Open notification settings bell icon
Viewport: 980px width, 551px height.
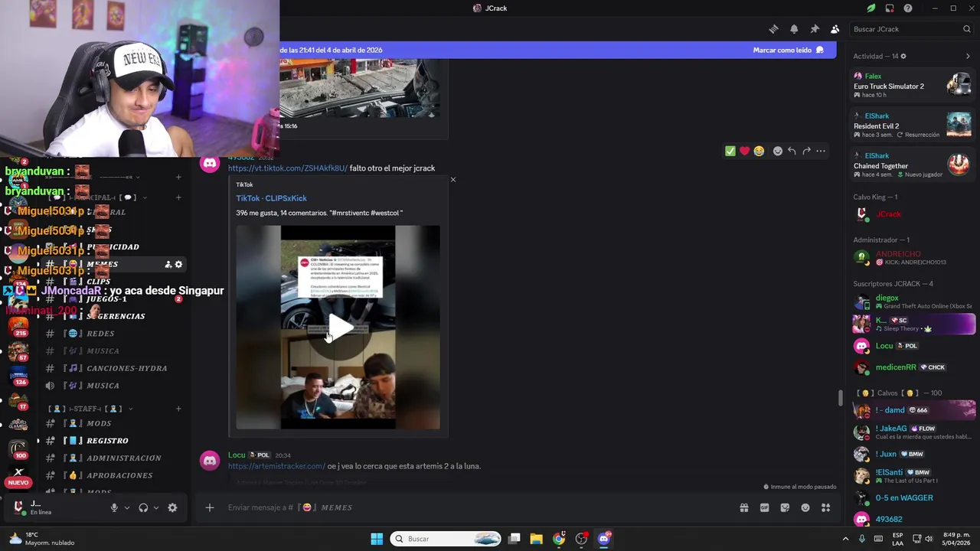coord(794,29)
